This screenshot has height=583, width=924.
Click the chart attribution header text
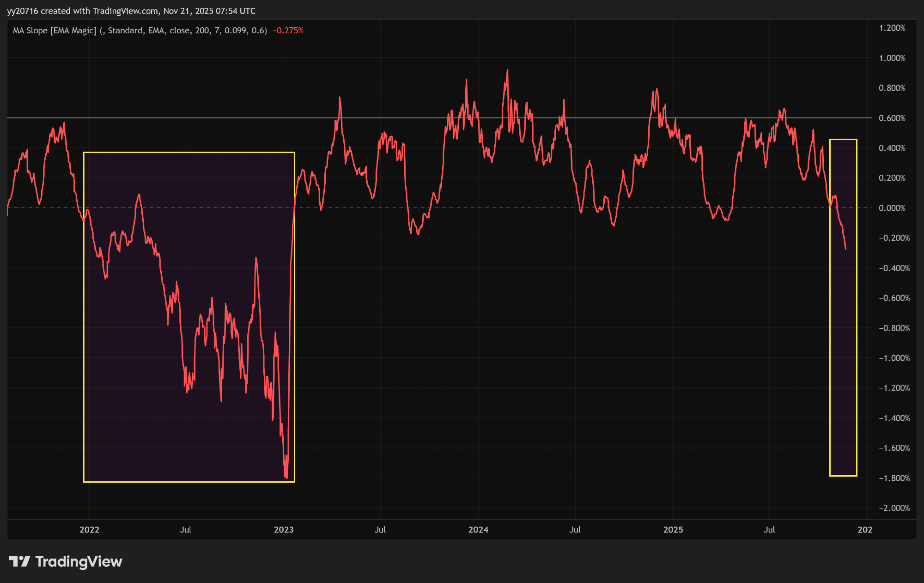[131, 11]
